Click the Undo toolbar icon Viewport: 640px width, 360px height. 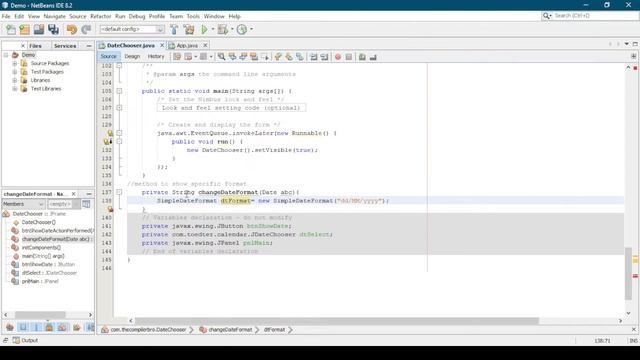pyautogui.click(x=72, y=29)
